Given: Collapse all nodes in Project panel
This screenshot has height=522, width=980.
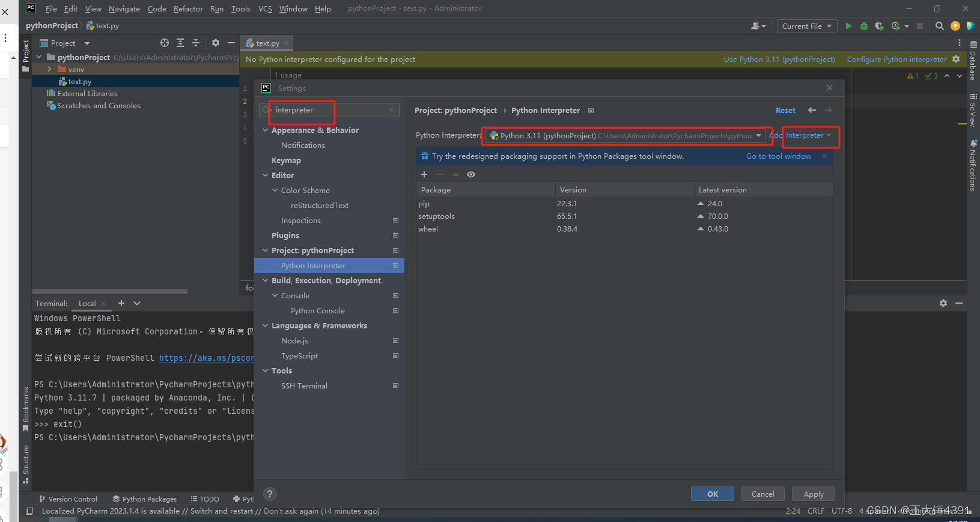Looking at the screenshot, I should tap(196, 43).
